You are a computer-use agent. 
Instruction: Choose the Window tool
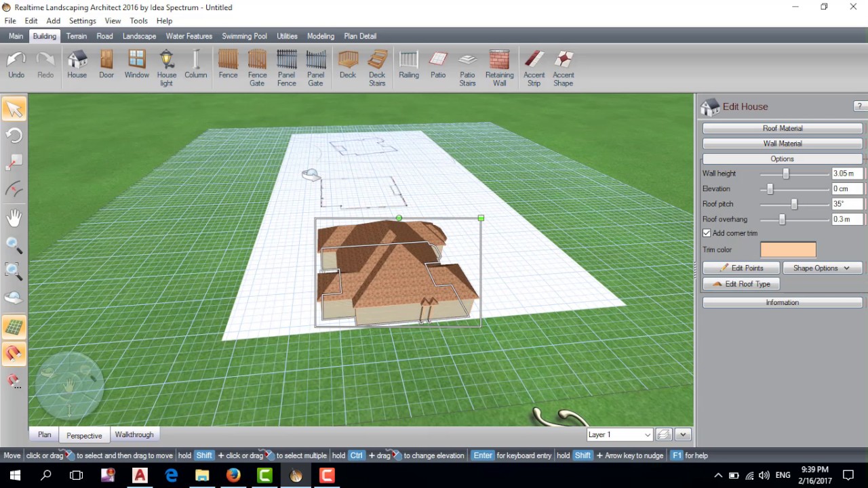click(136, 66)
